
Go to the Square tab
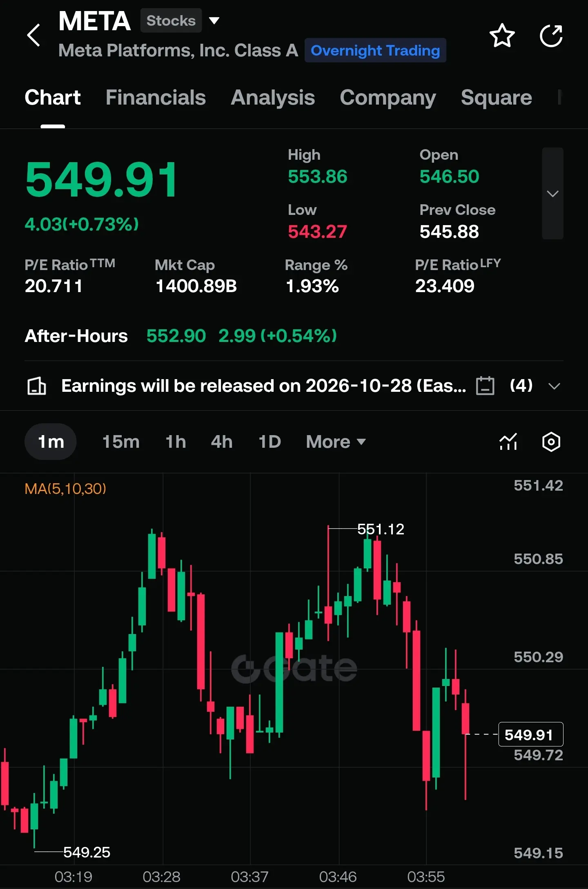coord(497,98)
